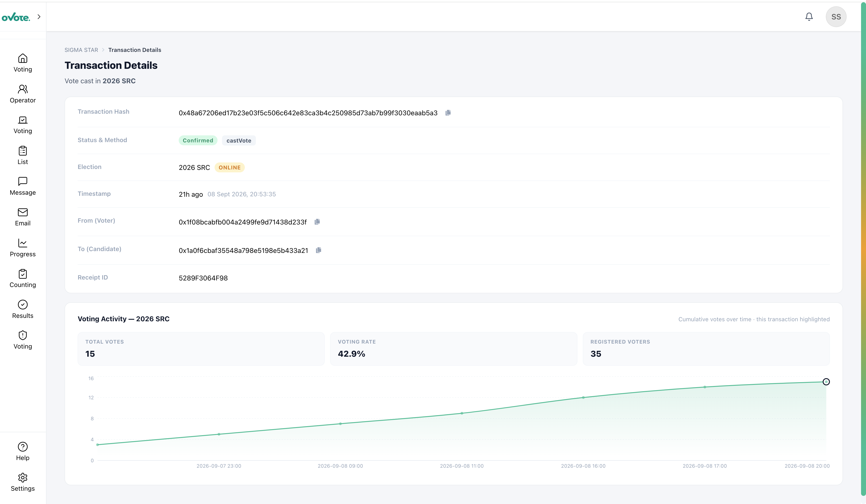Viewport: 866px width, 504px height.
Task: Click the Receipt ID 5289F3064F98
Action: pos(203,278)
